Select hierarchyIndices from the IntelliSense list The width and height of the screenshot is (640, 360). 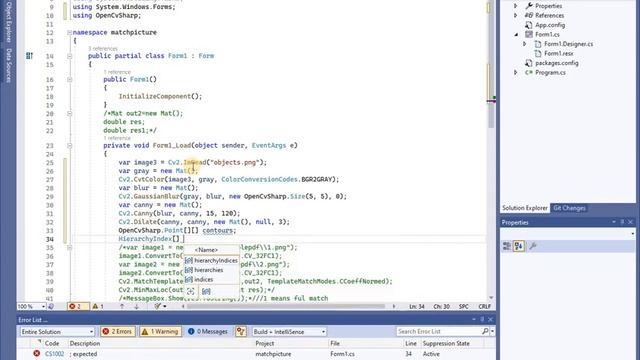211,260
